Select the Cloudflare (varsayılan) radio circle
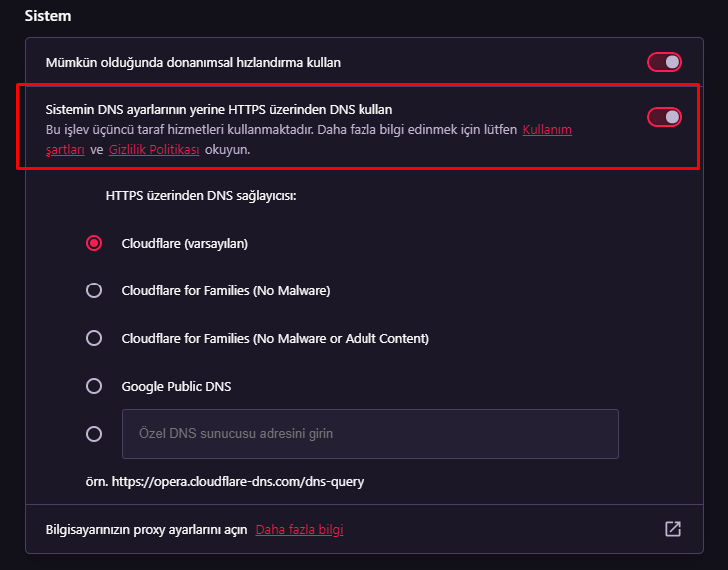The width and height of the screenshot is (728, 570). (94, 243)
